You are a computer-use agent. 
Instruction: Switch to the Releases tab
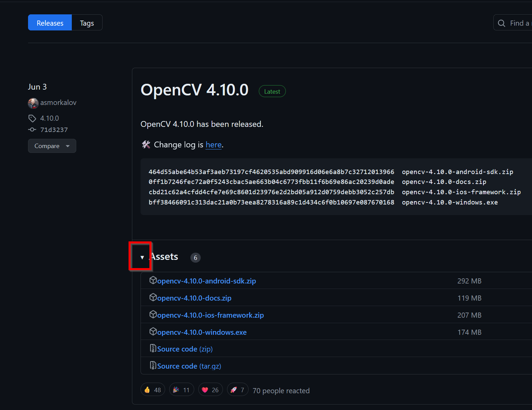tap(50, 23)
